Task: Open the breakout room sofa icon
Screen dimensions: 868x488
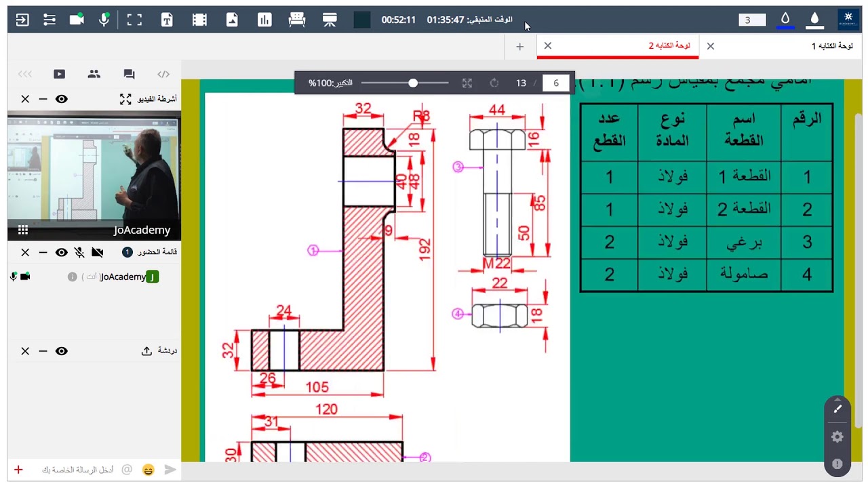Action: (297, 20)
